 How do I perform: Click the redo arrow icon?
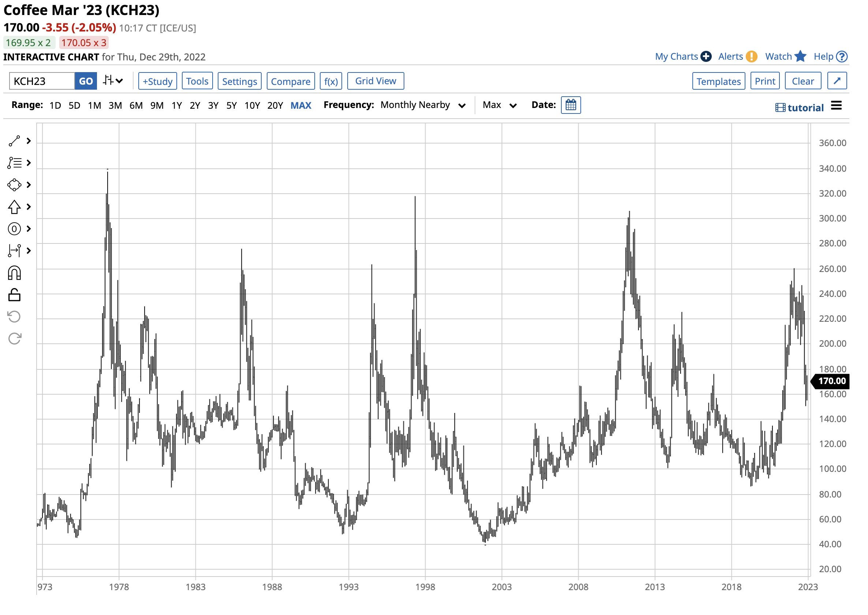pyautogui.click(x=14, y=339)
